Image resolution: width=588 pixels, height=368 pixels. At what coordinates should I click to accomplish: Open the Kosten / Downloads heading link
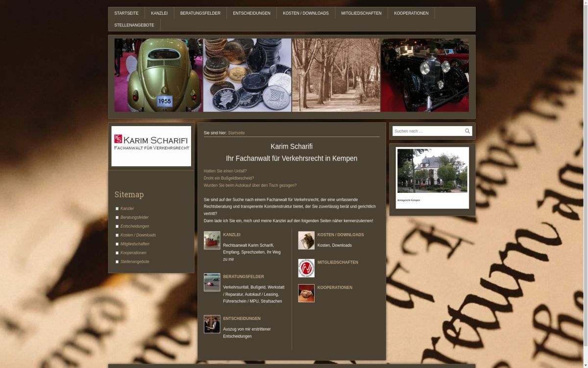tap(340, 235)
